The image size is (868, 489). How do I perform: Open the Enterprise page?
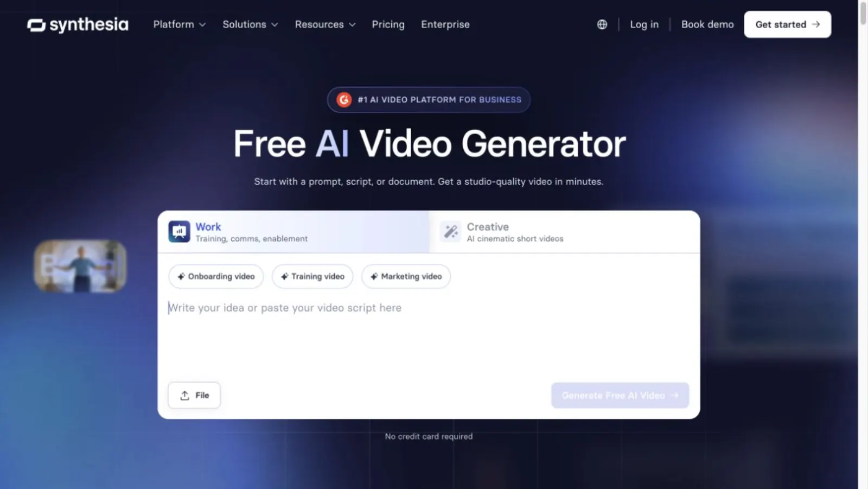[445, 24]
